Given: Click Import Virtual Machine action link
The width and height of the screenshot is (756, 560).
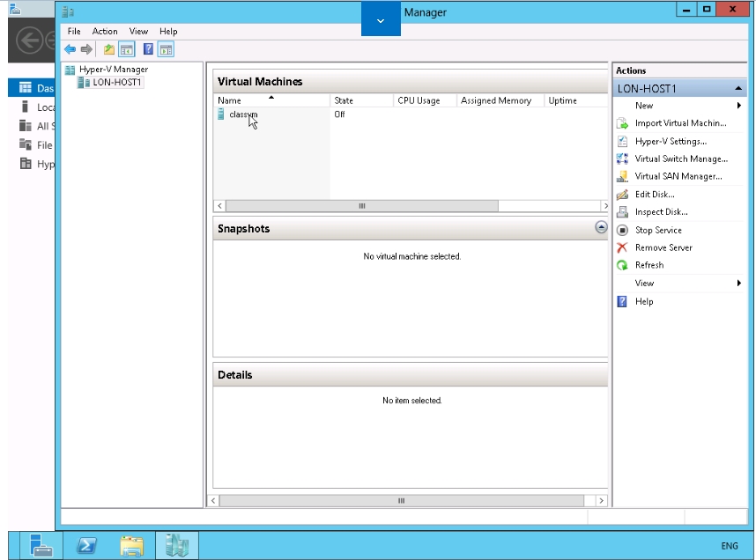Looking at the screenshot, I should pos(680,123).
